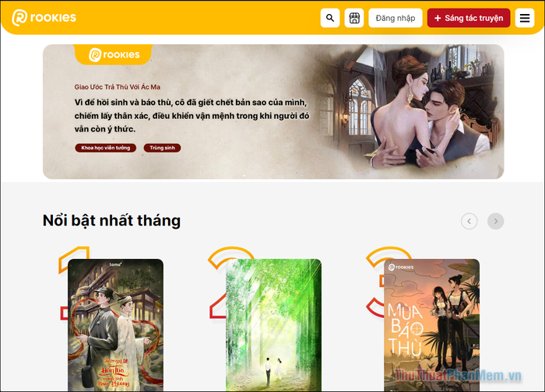Open the Mùa Báo Thù cover
The width and height of the screenshot is (545, 392).
click(431, 325)
